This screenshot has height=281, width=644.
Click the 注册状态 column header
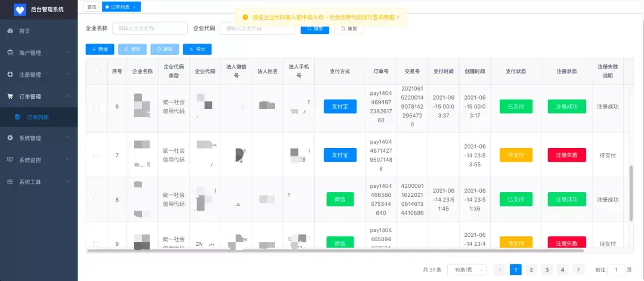(567, 71)
